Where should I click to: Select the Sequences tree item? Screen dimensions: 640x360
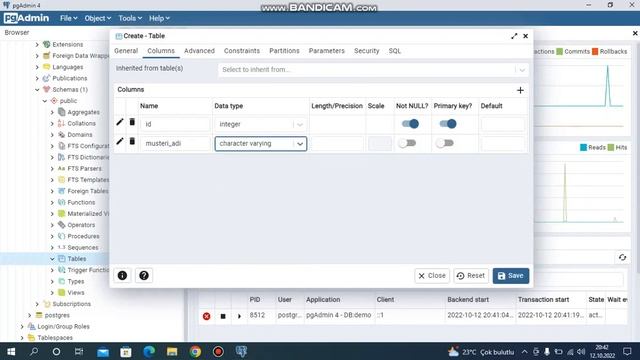pos(82,248)
